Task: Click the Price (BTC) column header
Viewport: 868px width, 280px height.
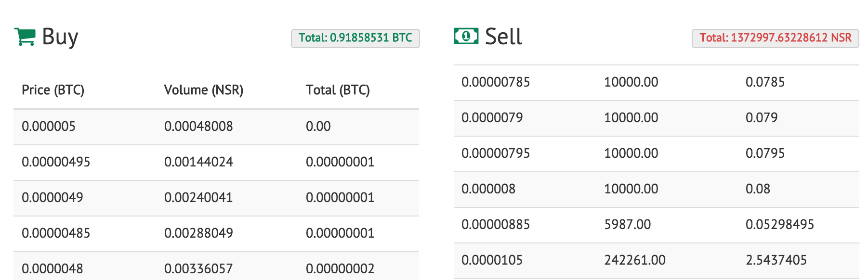Action: click(53, 90)
